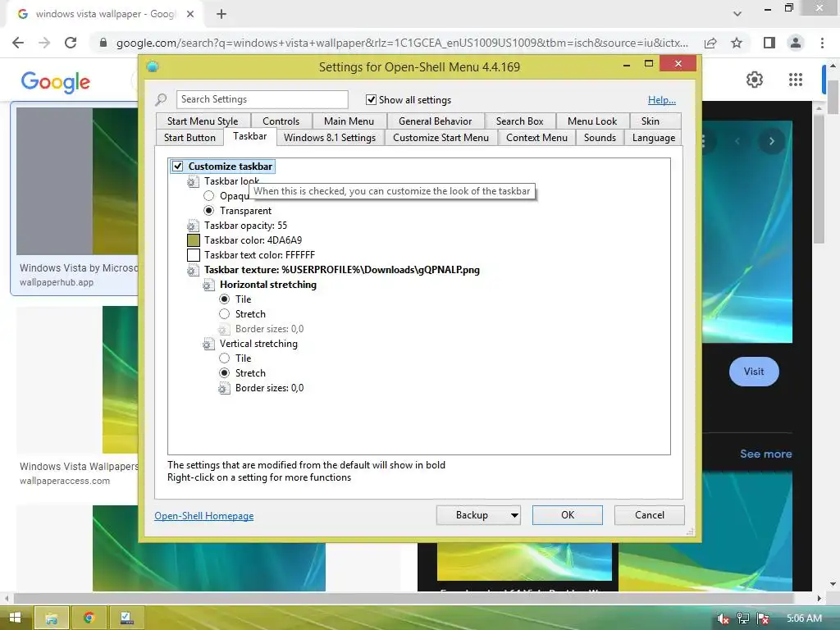840x630 pixels.
Task: Open a new Chrome tab
Action: 221,14
